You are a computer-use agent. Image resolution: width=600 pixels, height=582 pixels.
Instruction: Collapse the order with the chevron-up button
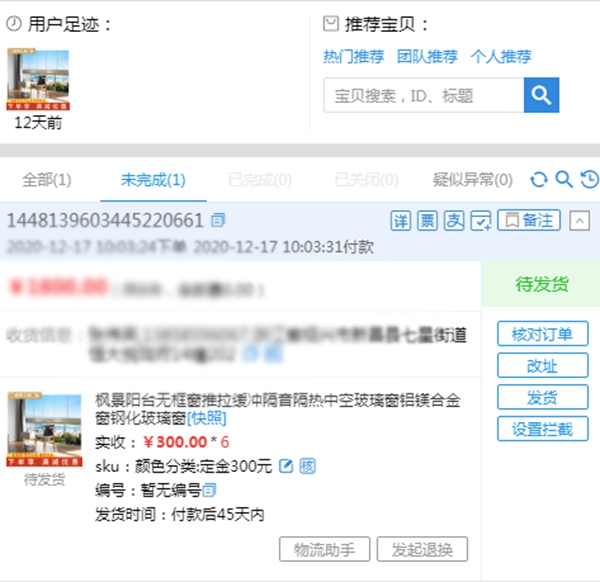pyautogui.click(x=579, y=220)
